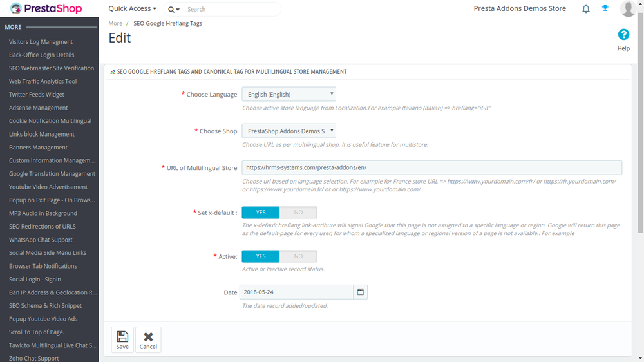
Task: Click the search magnifier icon
Action: pyautogui.click(x=171, y=10)
